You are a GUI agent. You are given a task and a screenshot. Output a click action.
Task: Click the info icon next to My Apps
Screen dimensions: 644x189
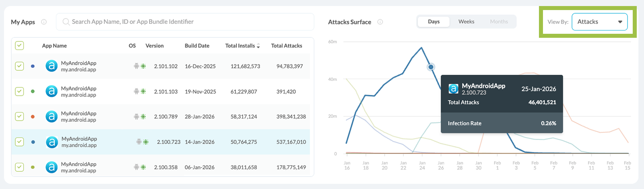click(x=44, y=22)
